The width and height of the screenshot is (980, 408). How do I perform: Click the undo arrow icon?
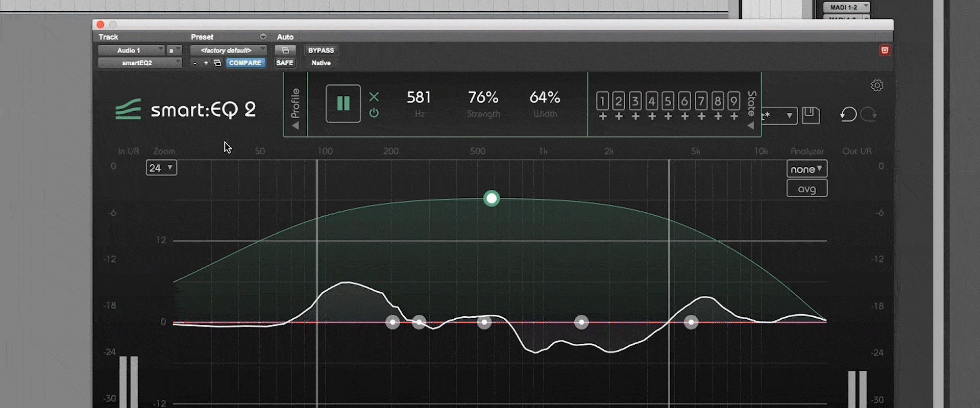coord(848,114)
